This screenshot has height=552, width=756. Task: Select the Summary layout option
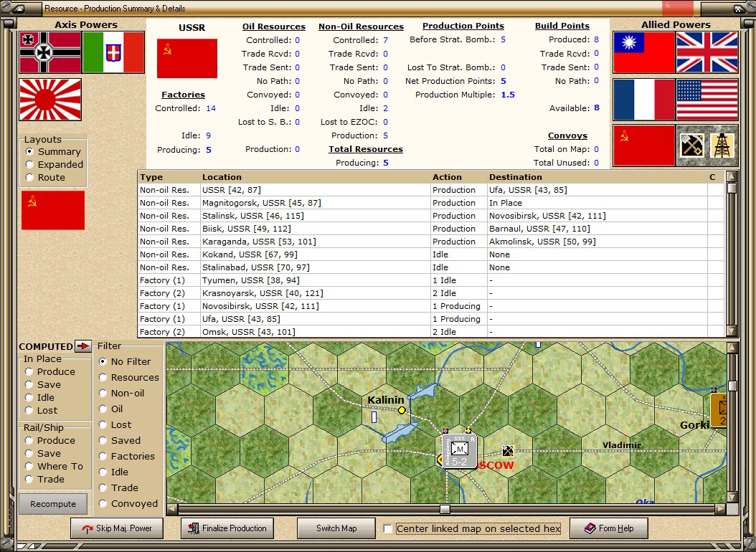pyautogui.click(x=29, y=151)
